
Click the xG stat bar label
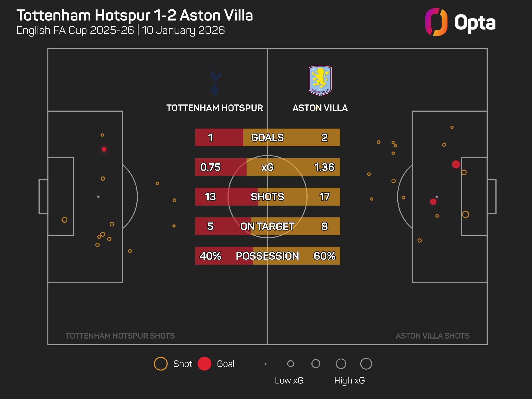point(267,167)
